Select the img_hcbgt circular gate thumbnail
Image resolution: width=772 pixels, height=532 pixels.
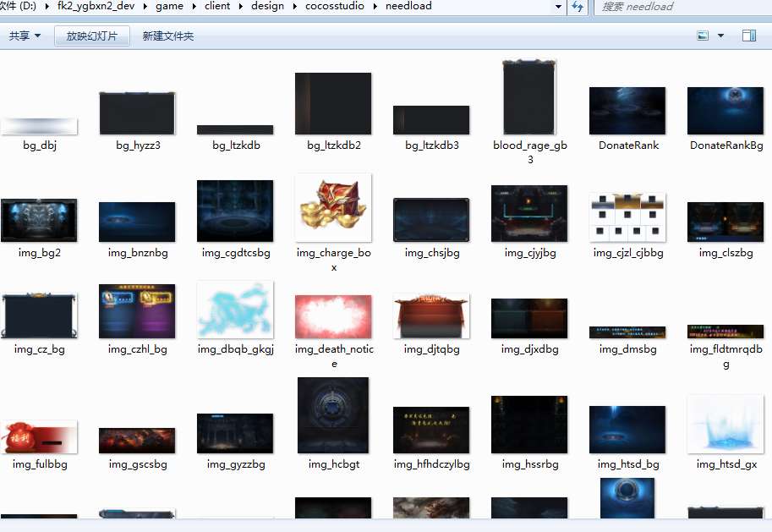click(x=333, y=415)
